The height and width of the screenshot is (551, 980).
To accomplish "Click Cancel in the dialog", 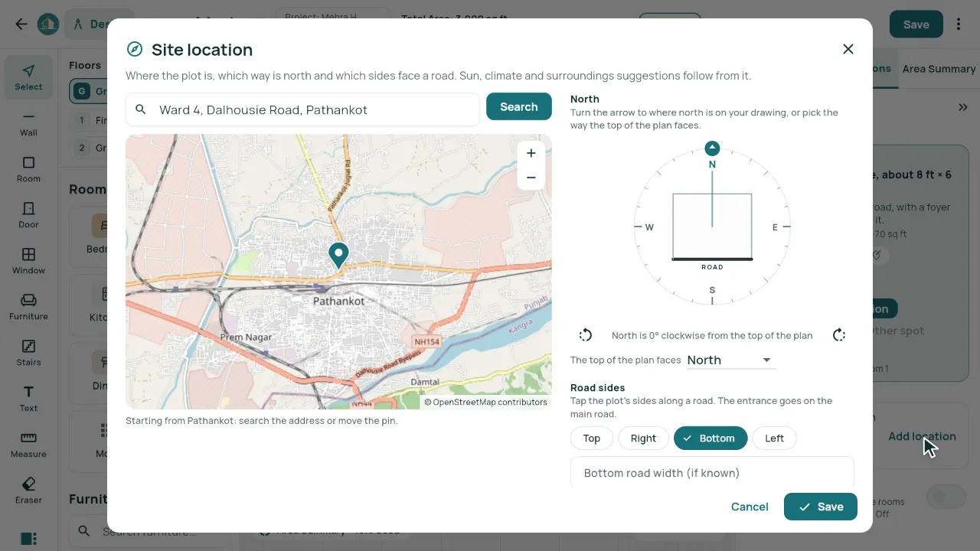I will (x=750, y=507).
